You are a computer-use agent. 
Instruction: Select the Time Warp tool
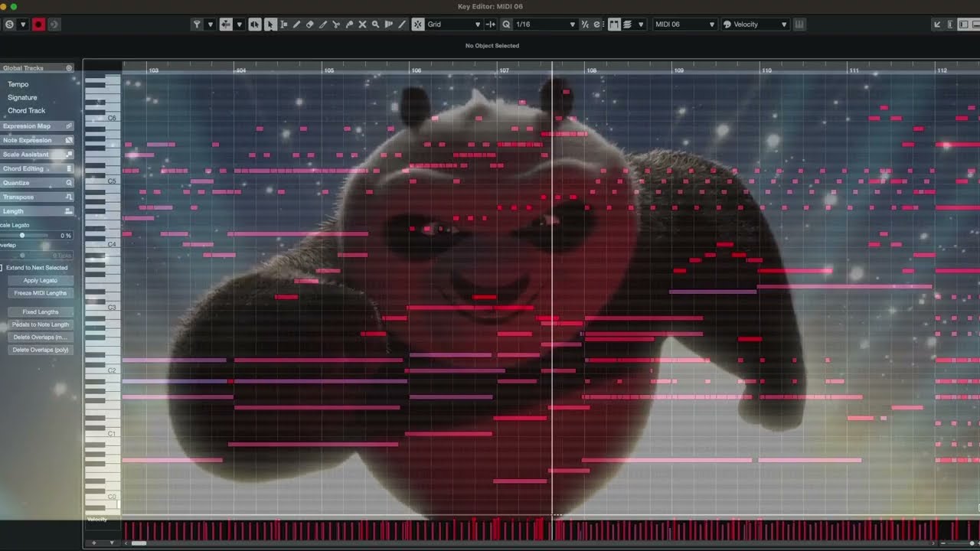(x=389, y=24)
